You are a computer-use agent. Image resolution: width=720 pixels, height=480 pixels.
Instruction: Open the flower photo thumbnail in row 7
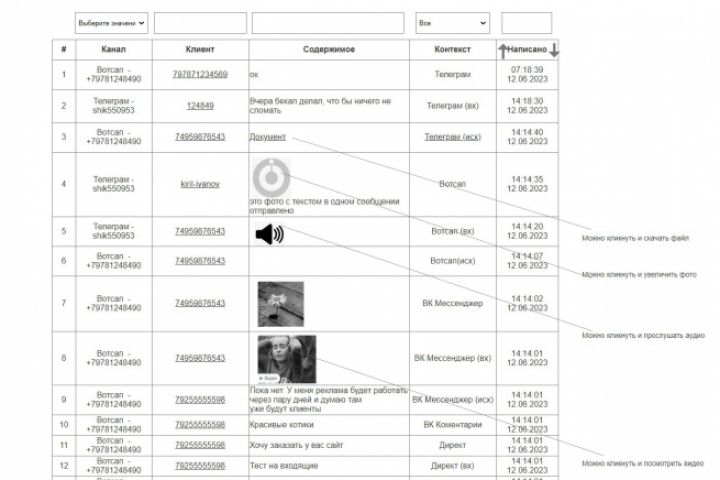pyautogui.click(x=281, y=304)
